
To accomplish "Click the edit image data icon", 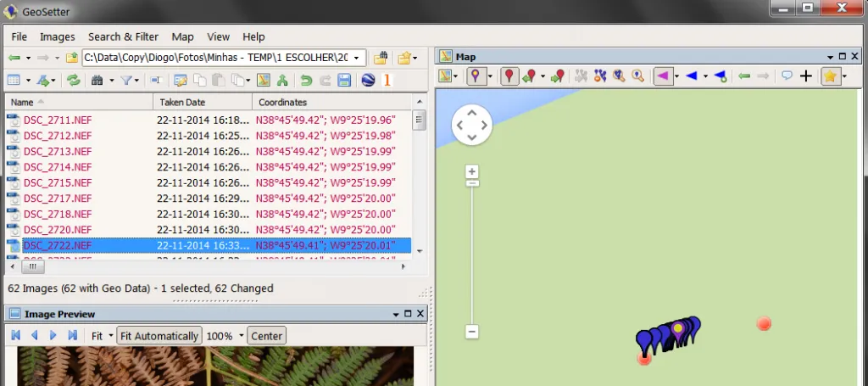I will coord(180,81).
